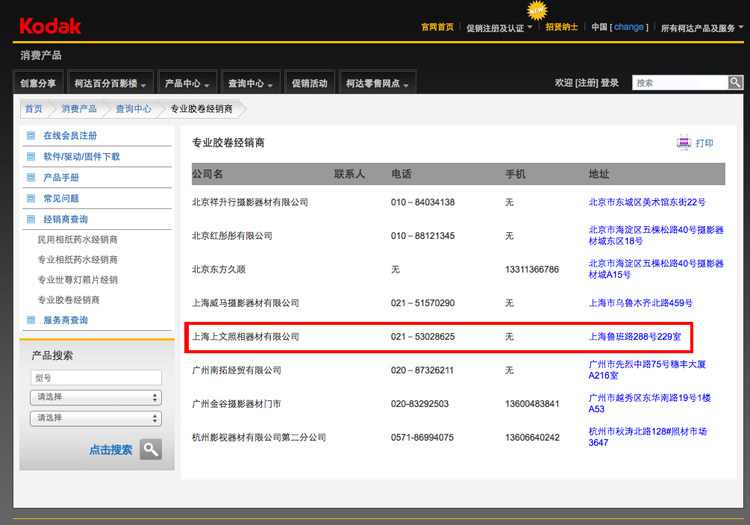Open the 所有柯达产品及服务 dropdown

pos(702,28)
